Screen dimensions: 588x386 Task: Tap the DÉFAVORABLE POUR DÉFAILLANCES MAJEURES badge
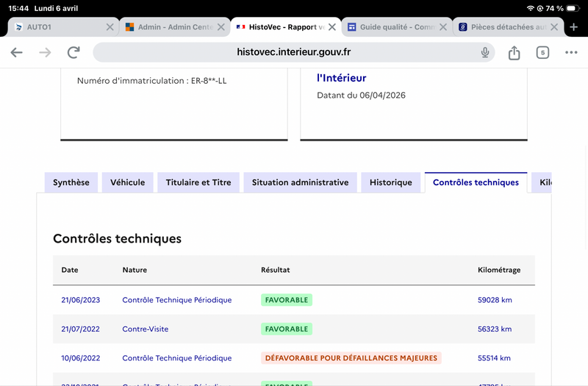pyautogui.click(x=351, y=358)
